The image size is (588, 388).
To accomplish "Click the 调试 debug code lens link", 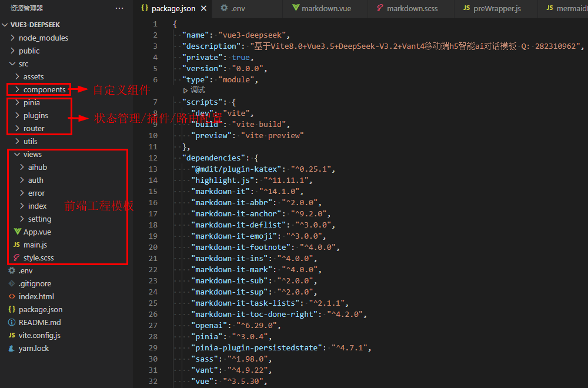I will pyautogui.click(x=198, y=90).
